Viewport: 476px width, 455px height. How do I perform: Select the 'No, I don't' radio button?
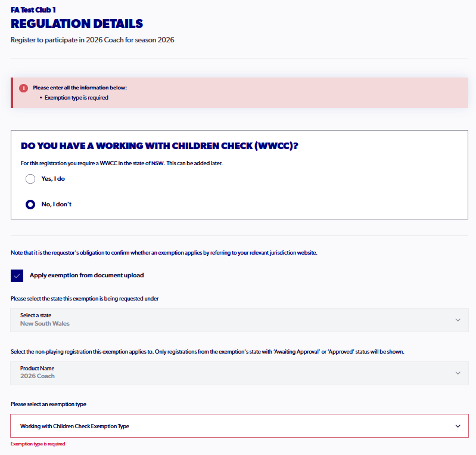point(30,205)
